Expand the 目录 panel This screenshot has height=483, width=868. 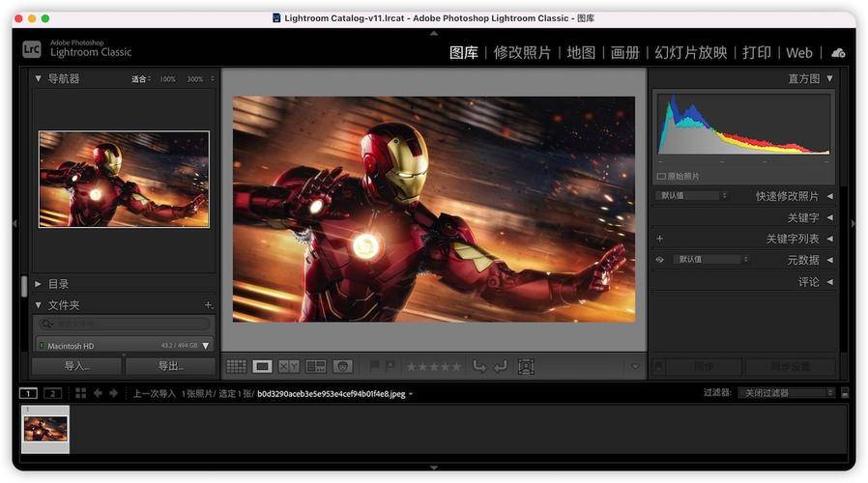(39, 284)
